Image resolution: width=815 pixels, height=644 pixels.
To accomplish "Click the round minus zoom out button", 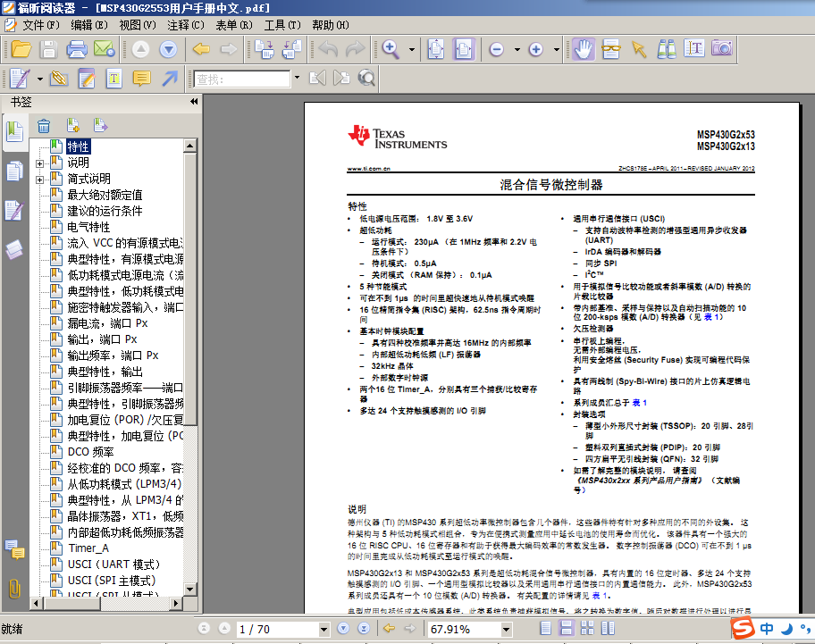I will [497, 49].
